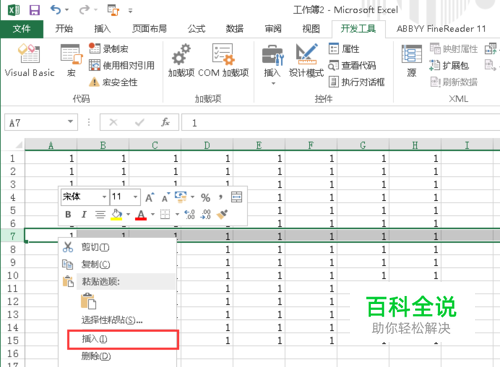Screen dimensions: 500x367
Task: Switch to the View (视图) tab
Action: pos(311,29)
